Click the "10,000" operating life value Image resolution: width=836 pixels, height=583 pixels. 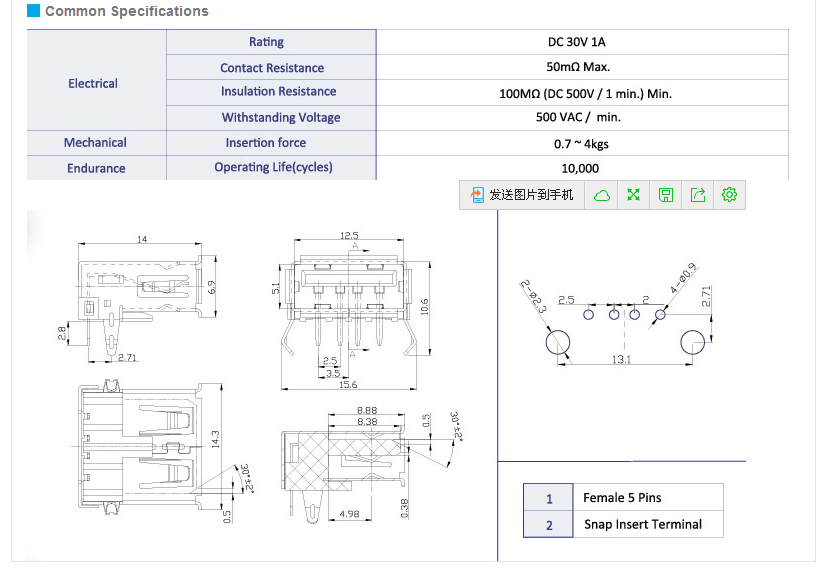pos(580,169)
